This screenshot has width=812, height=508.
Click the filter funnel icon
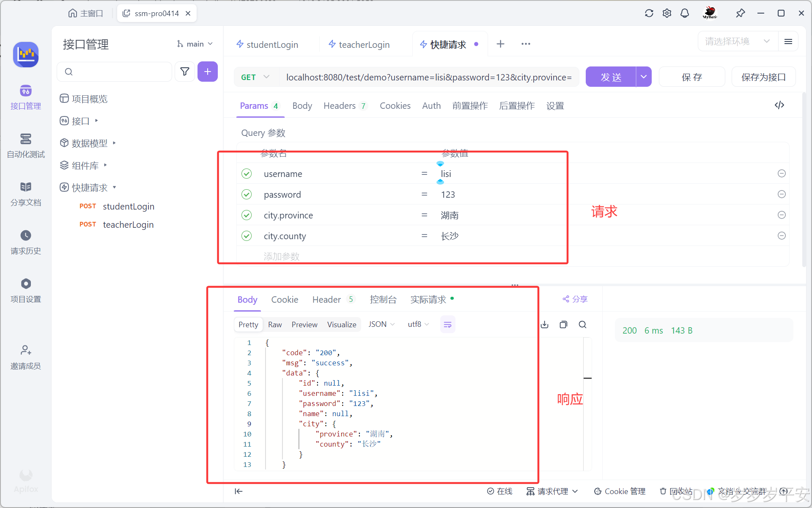coord(185,72)
